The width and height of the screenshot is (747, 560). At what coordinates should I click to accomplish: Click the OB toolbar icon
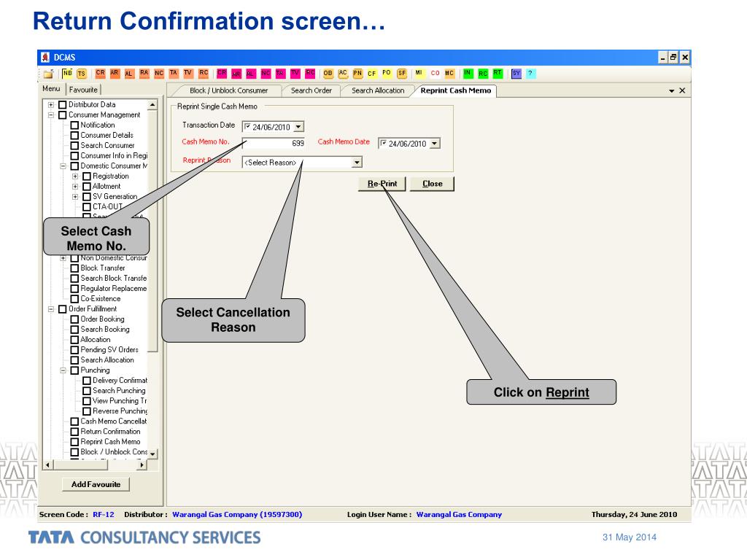(328, 74)
